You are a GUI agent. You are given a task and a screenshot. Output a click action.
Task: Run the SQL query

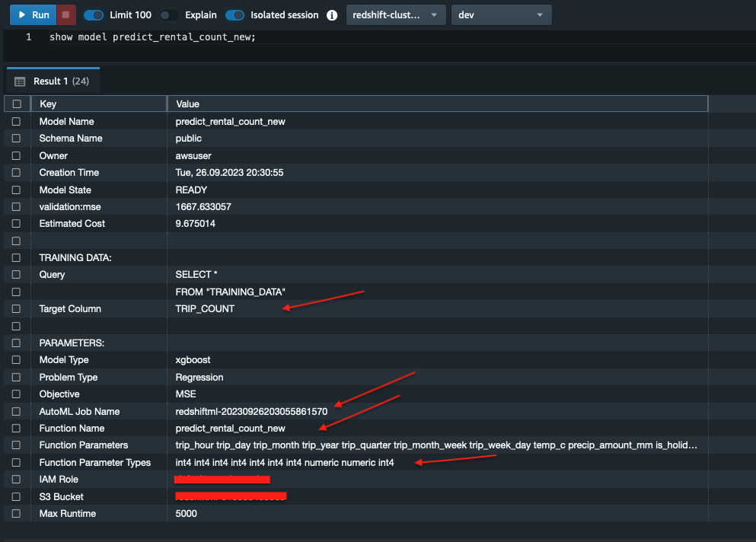pyautogui.click(x=33, y=15)
